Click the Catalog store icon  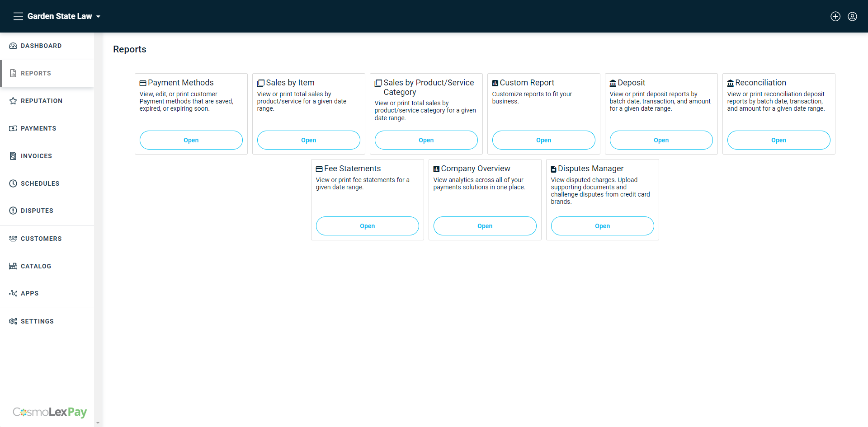(13, 266)
